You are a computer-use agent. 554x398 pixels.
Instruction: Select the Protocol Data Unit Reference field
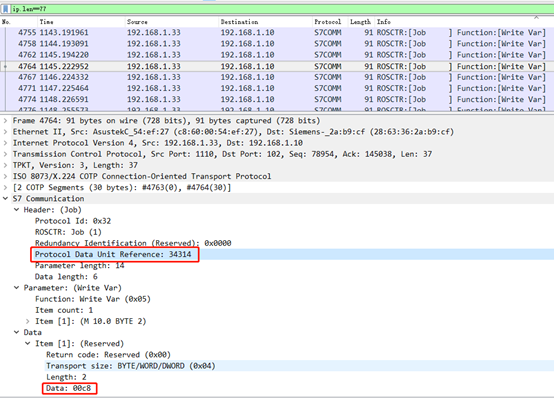pos(113,254)
